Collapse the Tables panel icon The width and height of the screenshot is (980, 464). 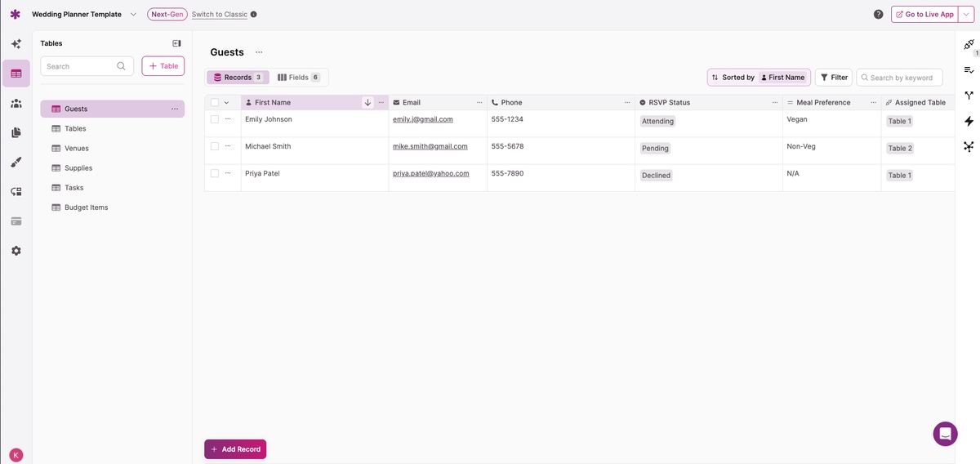coord(176,43)
